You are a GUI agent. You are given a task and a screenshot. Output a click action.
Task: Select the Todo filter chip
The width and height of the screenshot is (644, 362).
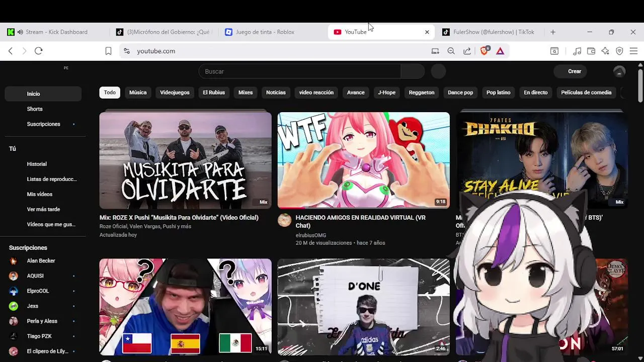pos(110,93)
